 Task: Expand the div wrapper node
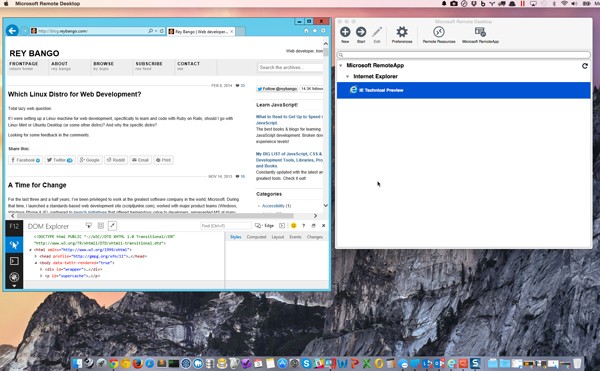(41, 269)
